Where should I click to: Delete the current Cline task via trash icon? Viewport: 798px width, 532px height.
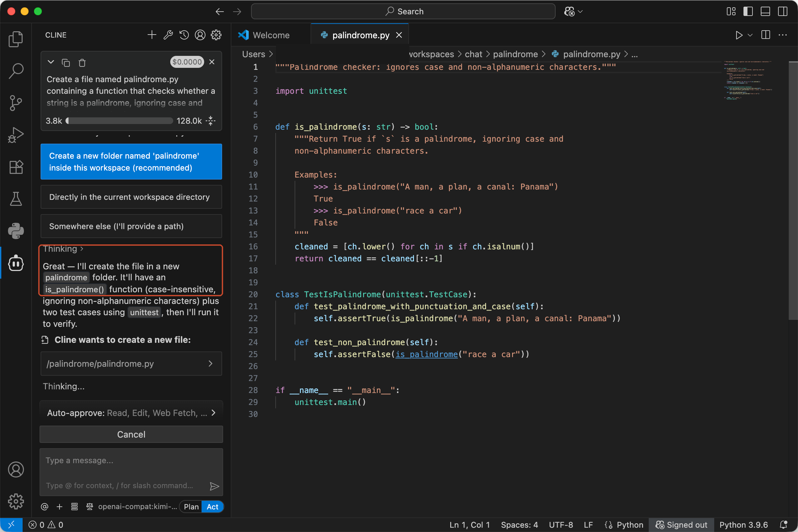click(x=82, y=63)
